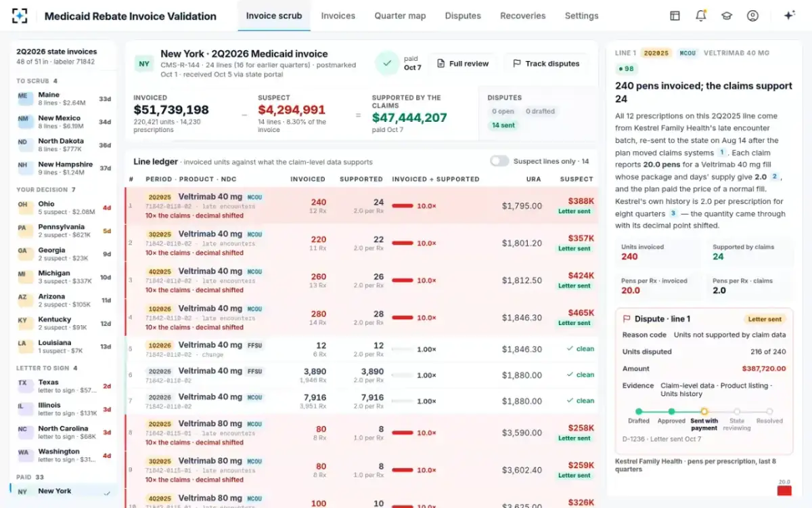Toggle Suspect lines only switch
Viewport: 812px width, 508px height.
499,161
